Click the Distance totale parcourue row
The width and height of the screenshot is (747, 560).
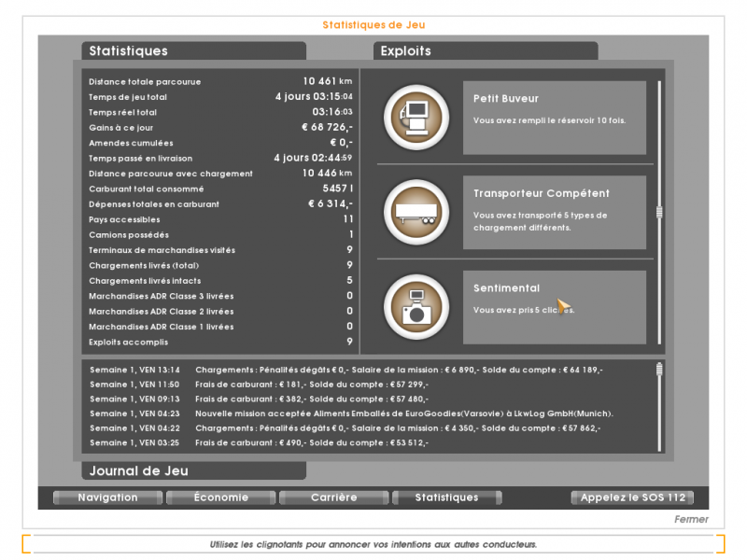coord(220,81)
